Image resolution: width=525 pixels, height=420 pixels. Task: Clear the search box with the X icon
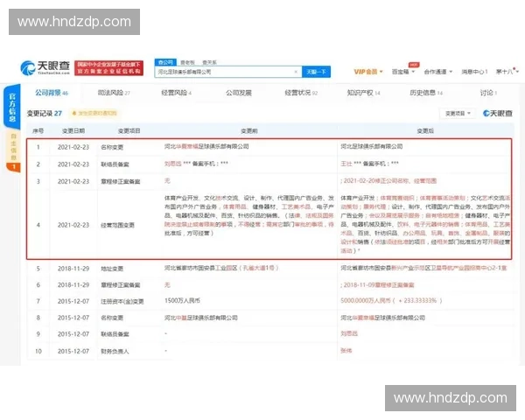click(296, 72)
